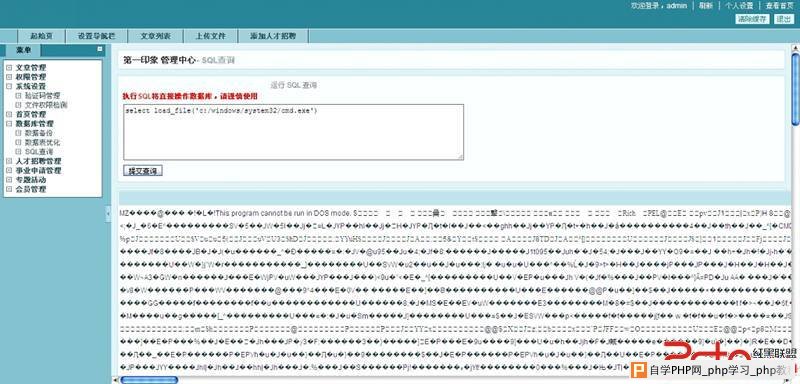Click inside the SQL query text area

(x=293, y=132)
